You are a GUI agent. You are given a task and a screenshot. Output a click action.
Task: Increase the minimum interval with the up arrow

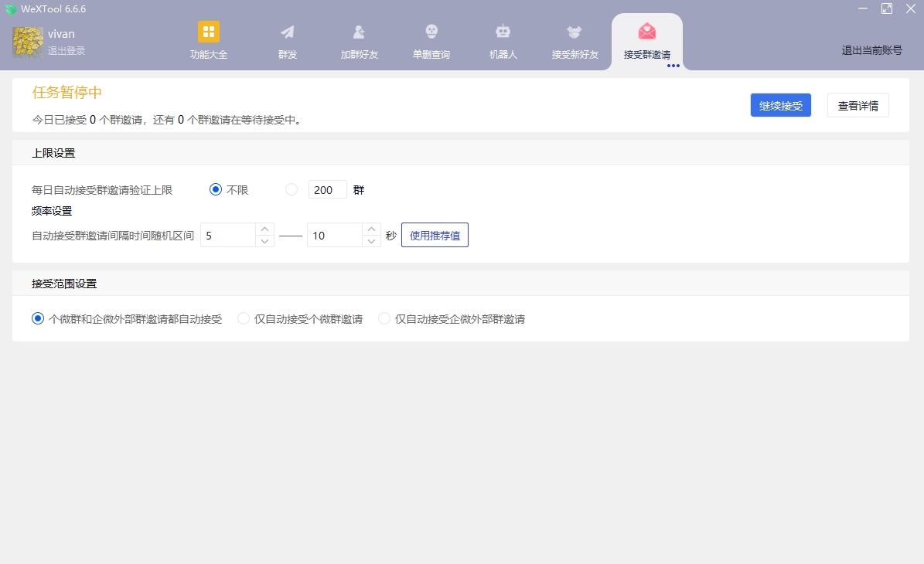tap(264, 229)
